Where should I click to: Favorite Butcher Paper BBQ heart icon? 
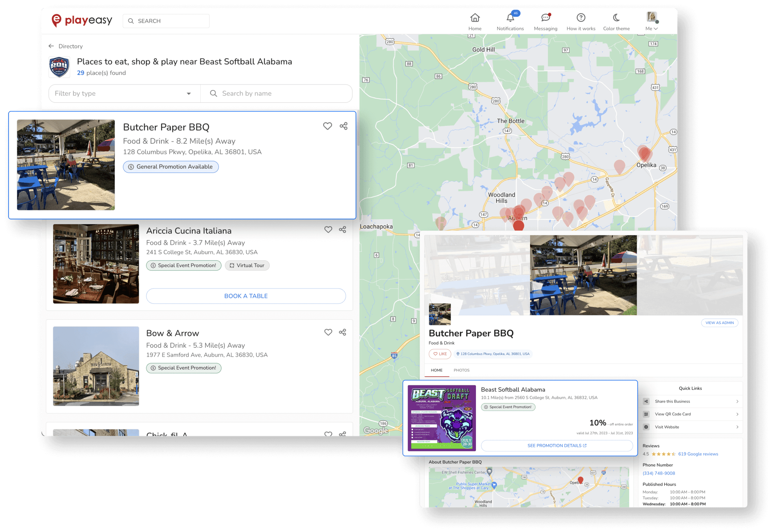327,126
